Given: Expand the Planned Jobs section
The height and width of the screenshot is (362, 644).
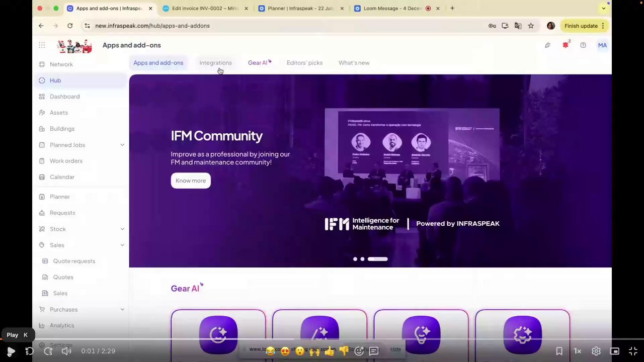Looking at the screenshot, I should (122, 145).
